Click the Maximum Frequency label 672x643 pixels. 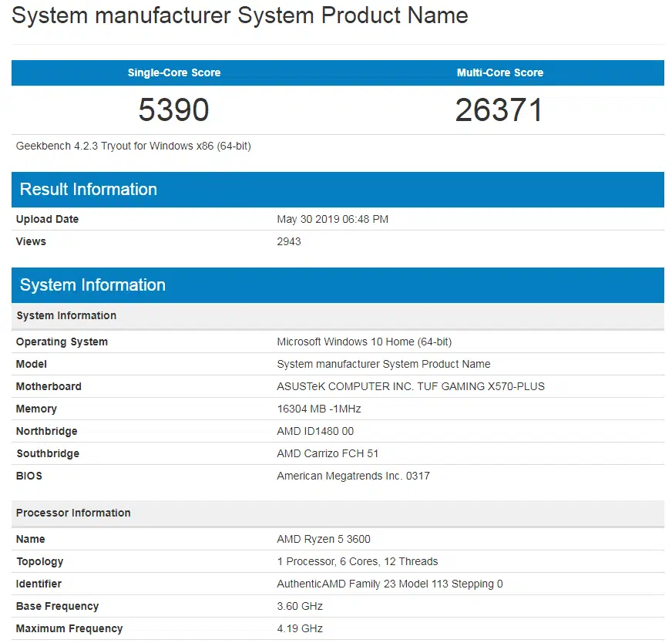(69, 628)
